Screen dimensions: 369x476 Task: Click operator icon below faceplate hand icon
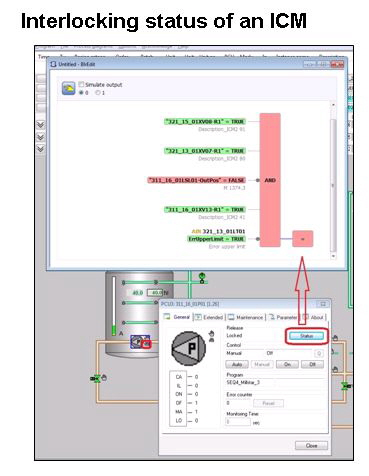coord(211,340)
